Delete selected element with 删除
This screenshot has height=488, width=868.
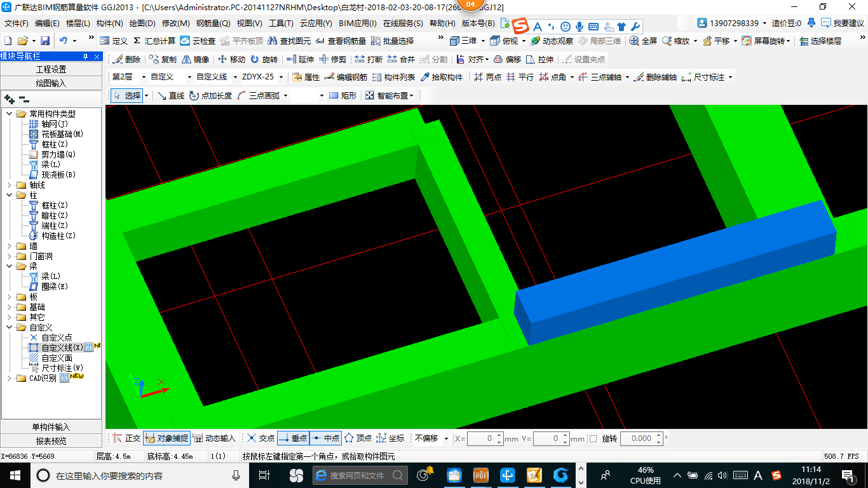click(x=127, y=59)
